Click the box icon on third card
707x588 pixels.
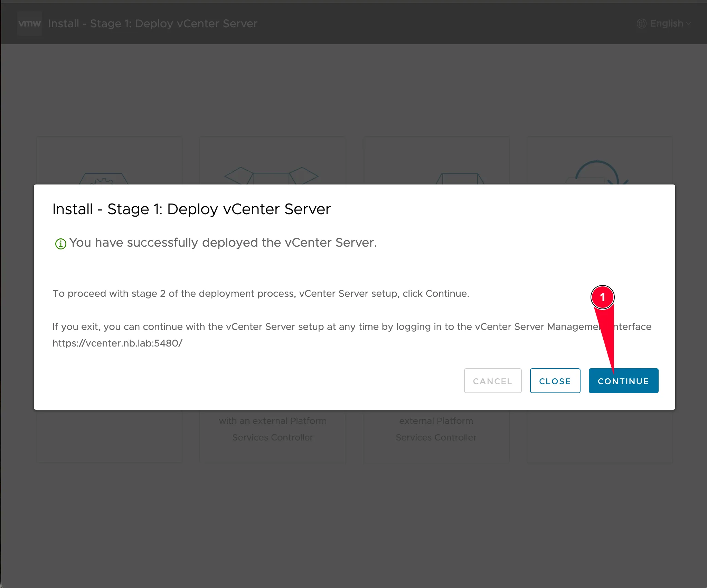[460, 179]
